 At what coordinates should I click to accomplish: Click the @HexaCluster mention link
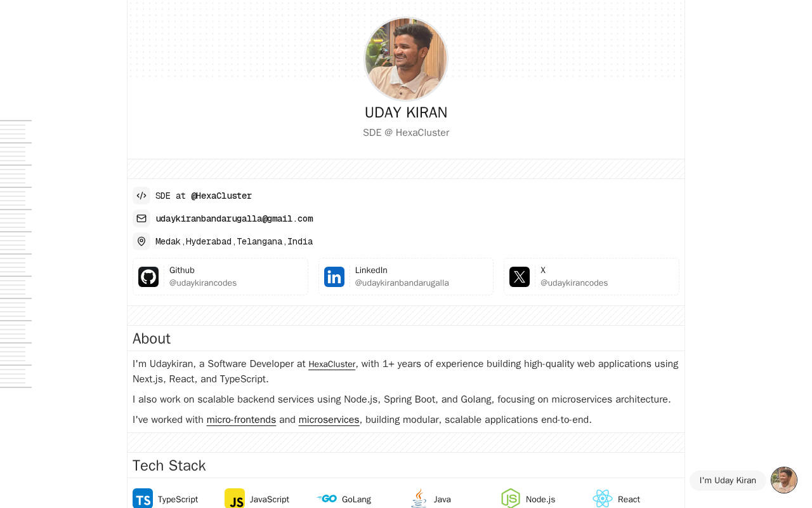coord(221,196)
